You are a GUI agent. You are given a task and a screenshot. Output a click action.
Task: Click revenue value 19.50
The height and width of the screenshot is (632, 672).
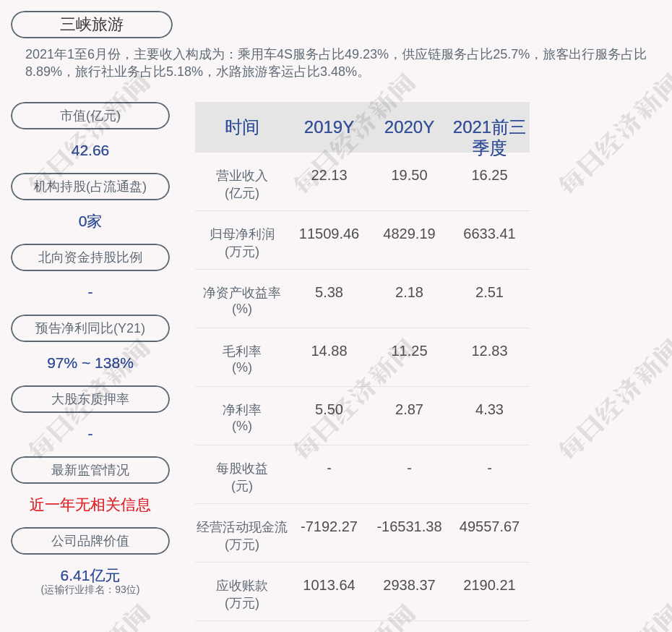coord(409,176)
